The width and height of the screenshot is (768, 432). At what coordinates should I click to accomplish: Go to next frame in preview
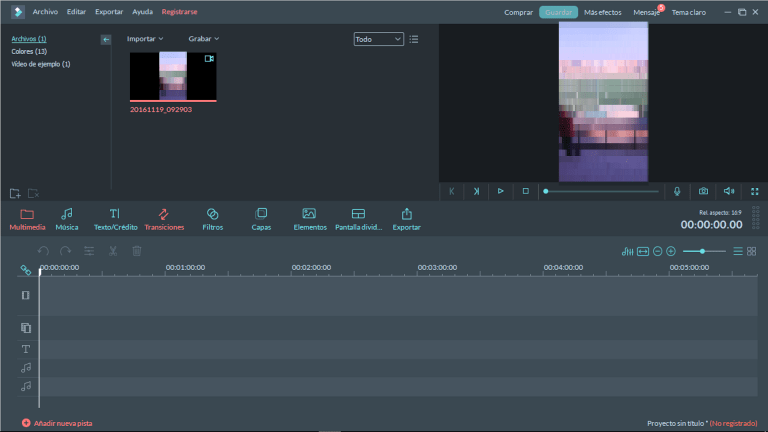point(476,192)
